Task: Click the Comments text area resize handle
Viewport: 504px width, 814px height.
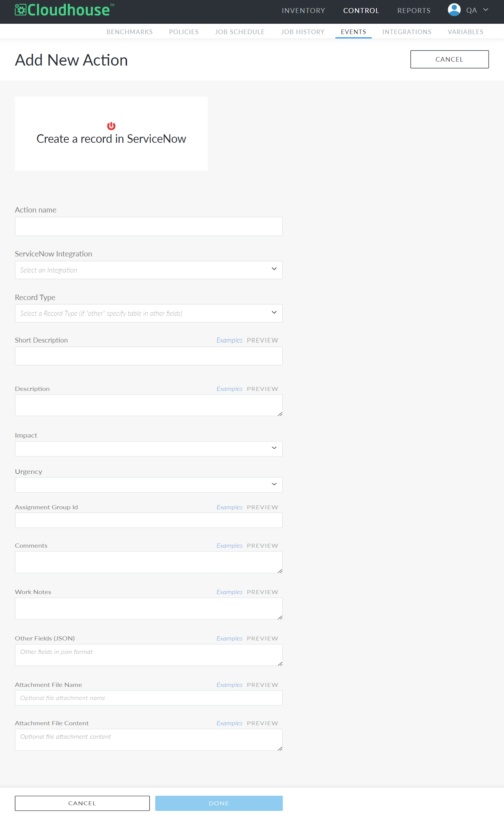Action: click(280, 571)
